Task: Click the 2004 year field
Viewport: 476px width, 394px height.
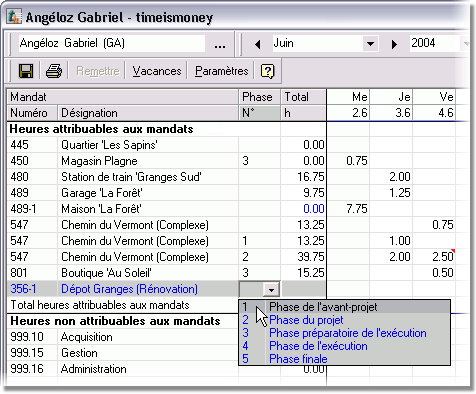Action: tap(435, 43)
